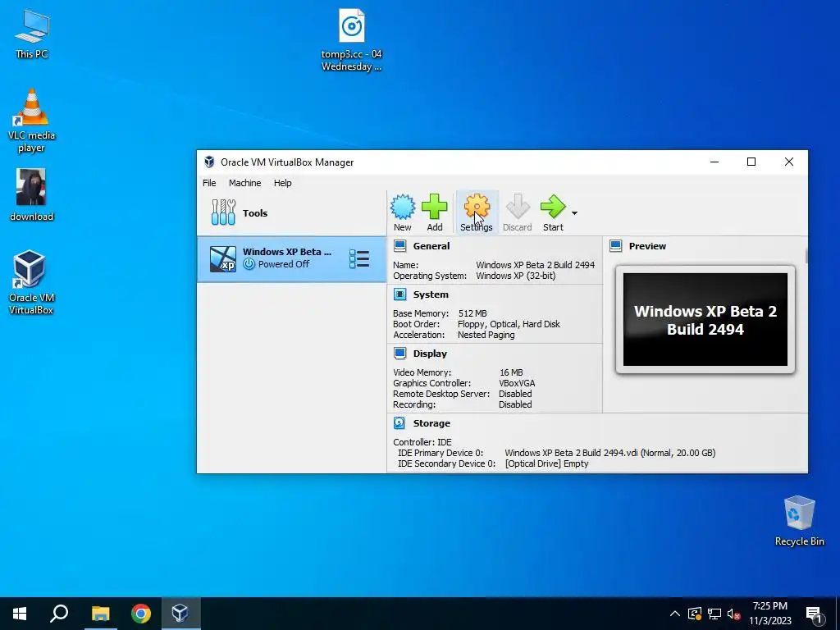Viewport: 840px width, 630px height.
Task: Click the muted volume tray icon
Action: (734, 614)
